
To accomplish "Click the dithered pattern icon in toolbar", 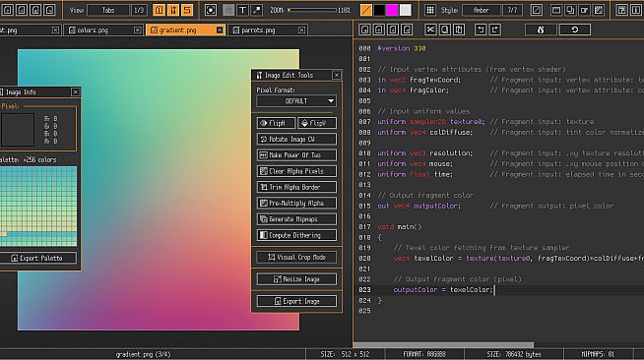I will coord(599,10).
